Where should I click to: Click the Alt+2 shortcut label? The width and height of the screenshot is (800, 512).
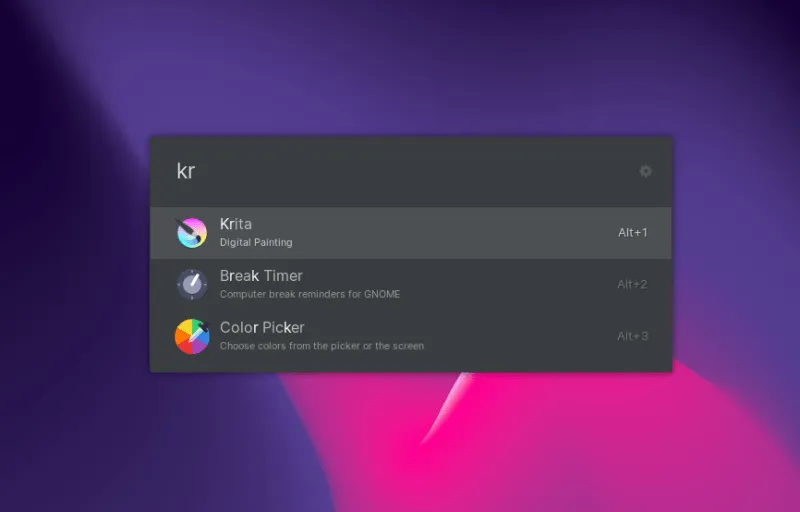(x=632, y=285)
